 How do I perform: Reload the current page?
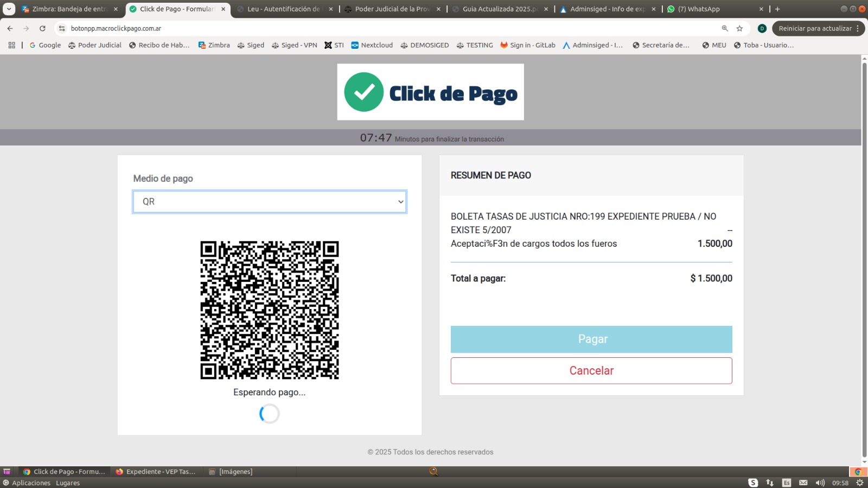click(x=42, y=28)
